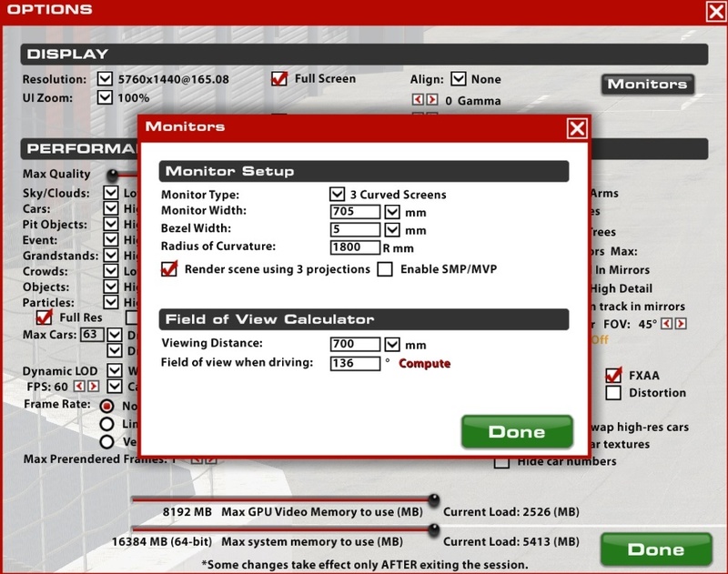Close the Options window
The image size is (728, 574).
716,11
